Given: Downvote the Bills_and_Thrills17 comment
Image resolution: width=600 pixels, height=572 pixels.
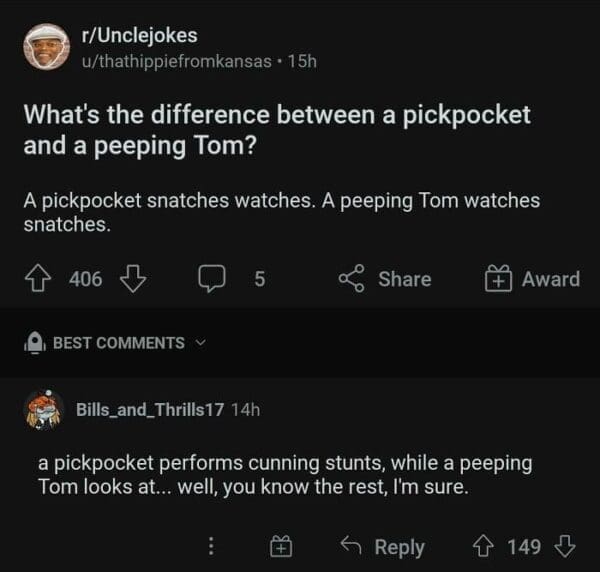Looking at the screenshot, I should [565, 547].
